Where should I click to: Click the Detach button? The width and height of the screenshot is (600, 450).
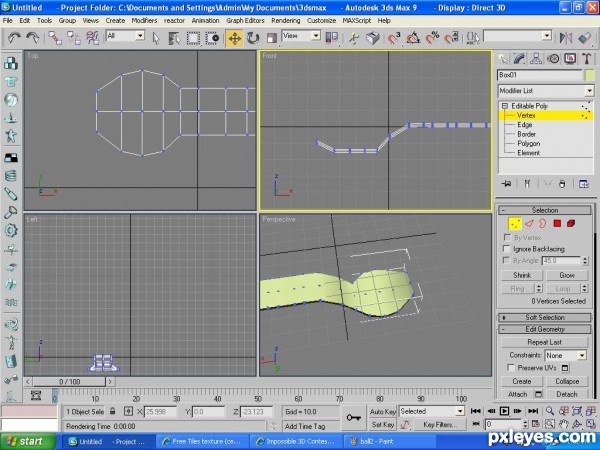coord(567,394)
